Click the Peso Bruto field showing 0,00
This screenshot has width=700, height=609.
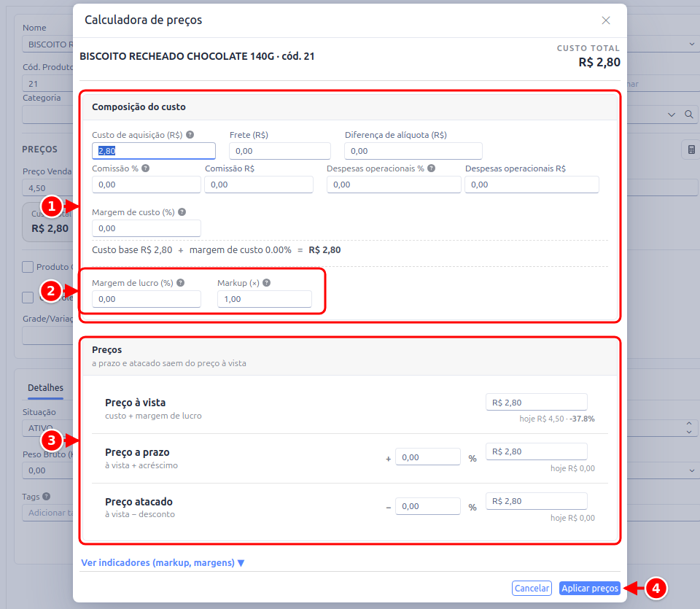pyautogui.click(x=48, y=470)
